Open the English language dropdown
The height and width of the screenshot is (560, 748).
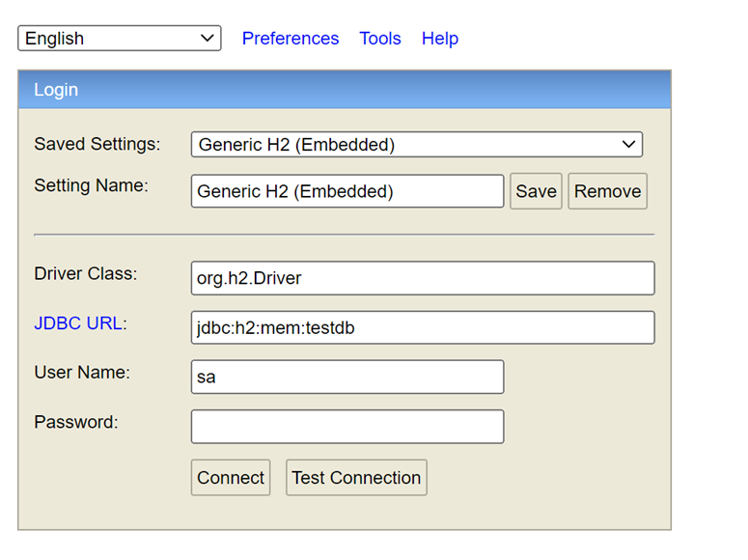point(120,39)
